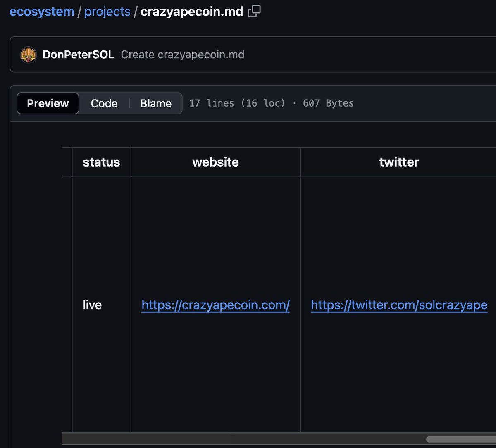Navigate to the projects folder link
This screenshot has width=496, height=448.
[x=107, y=11]
